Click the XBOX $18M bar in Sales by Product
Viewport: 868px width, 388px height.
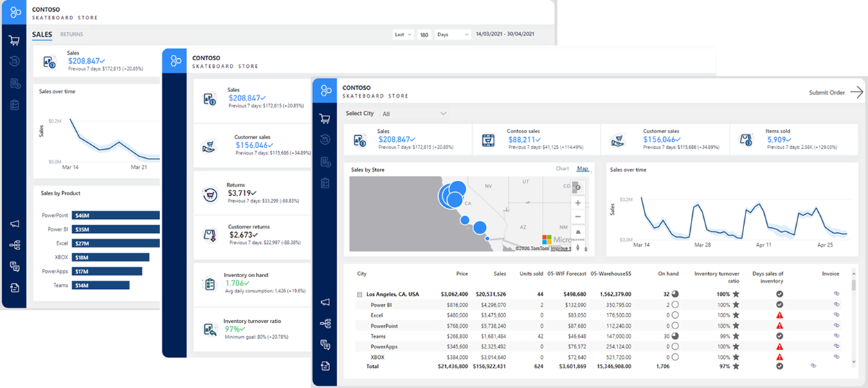coord(110,257)
